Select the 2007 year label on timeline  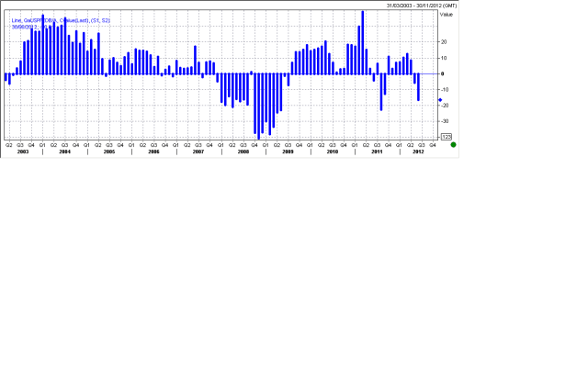[x=198, y=151]
